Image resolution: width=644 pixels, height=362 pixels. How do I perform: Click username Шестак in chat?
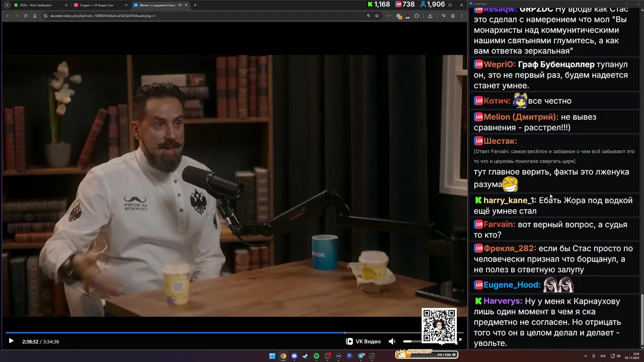500,141
